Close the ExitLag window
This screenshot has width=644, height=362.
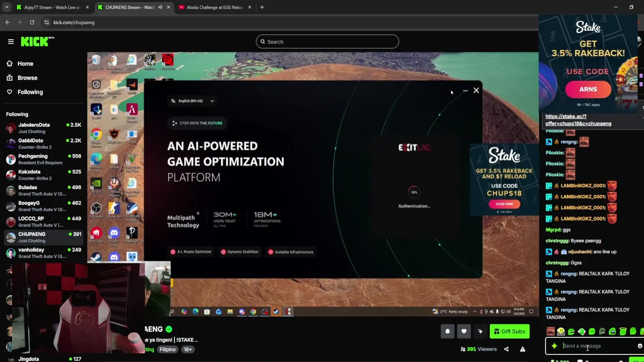pos(476,90)
